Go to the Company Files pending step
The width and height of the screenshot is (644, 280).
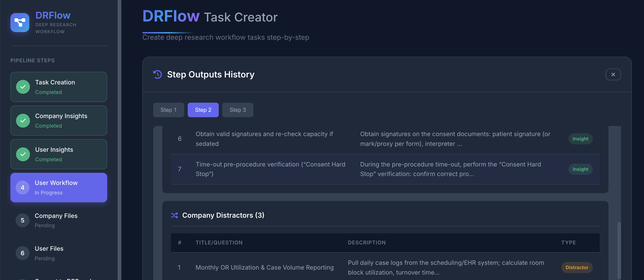point(59,220)
